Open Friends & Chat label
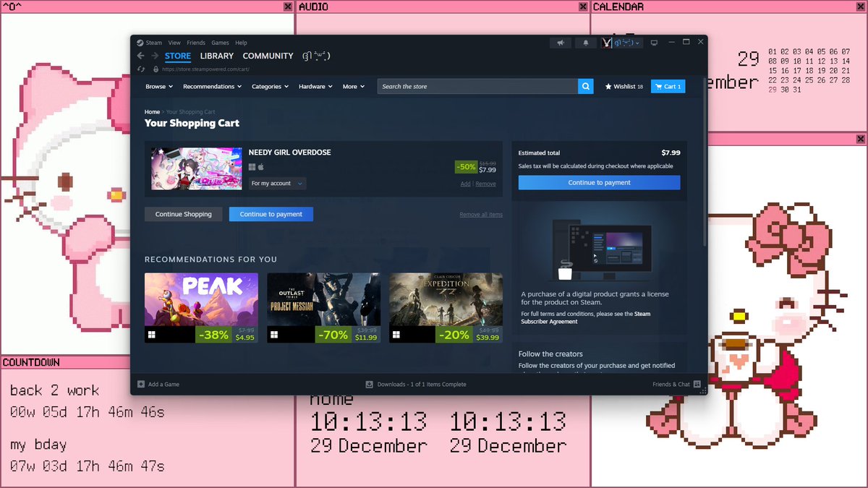The height and width of the screenshot is (488, 868). 671,385
